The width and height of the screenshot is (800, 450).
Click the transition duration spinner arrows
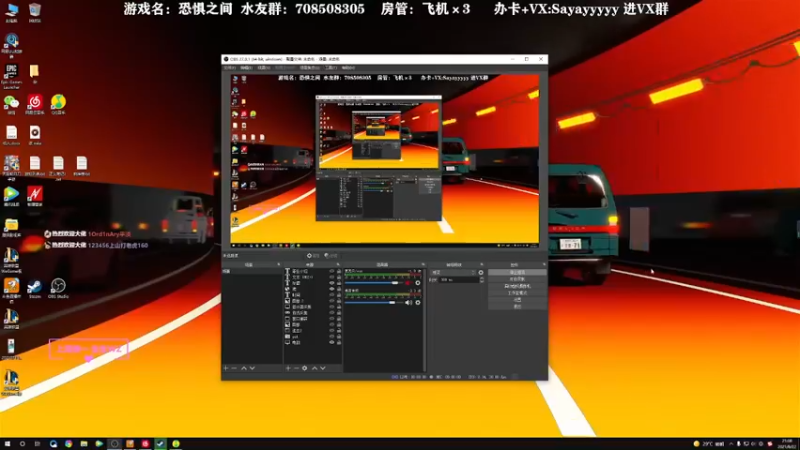482,280
